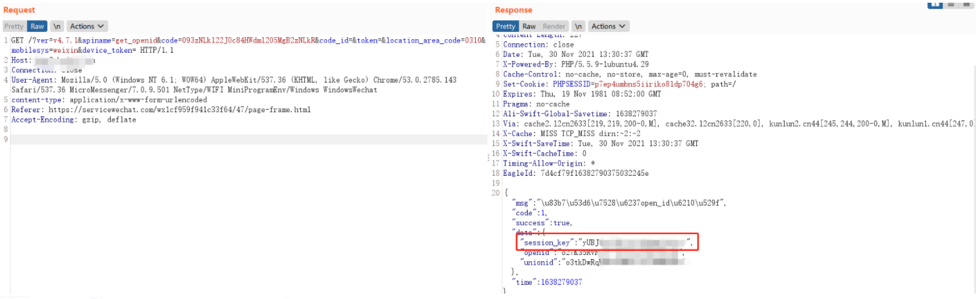Switch Request view to Pretty tab

(14, 26)
